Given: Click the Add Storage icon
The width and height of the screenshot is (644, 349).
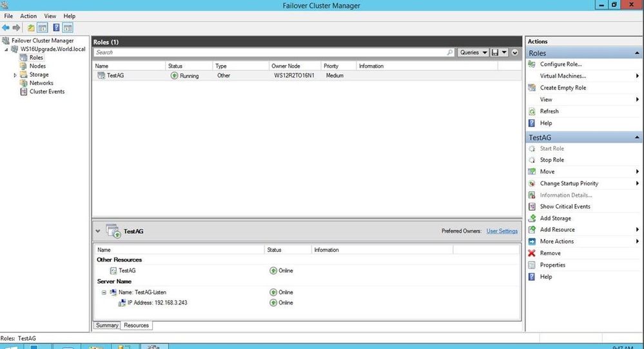Looking at the screenshot, I should pyautogui.click(x=532, y=218).
